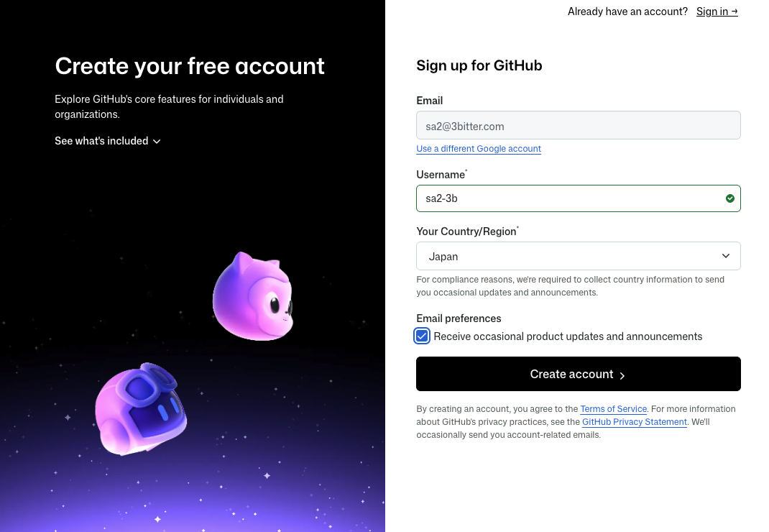Click the Sign up for GitHub heading
The image size is (769, 532).
point(479,65)
